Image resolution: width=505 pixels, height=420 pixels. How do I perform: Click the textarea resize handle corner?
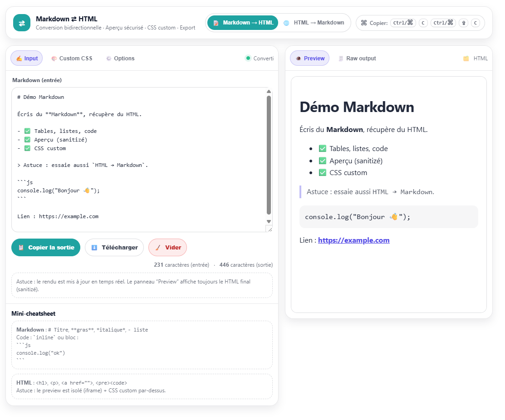pyautogui.click(x=269, y=229)
